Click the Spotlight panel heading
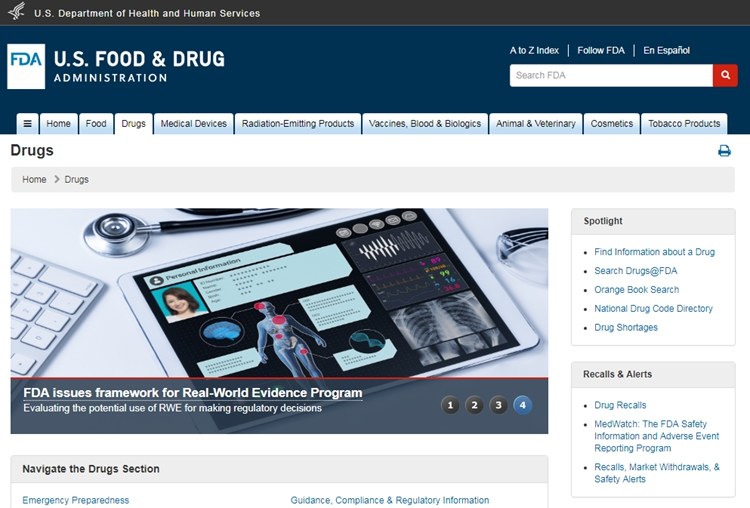Viewport: 750px width, 508px height. pos(603,221)
